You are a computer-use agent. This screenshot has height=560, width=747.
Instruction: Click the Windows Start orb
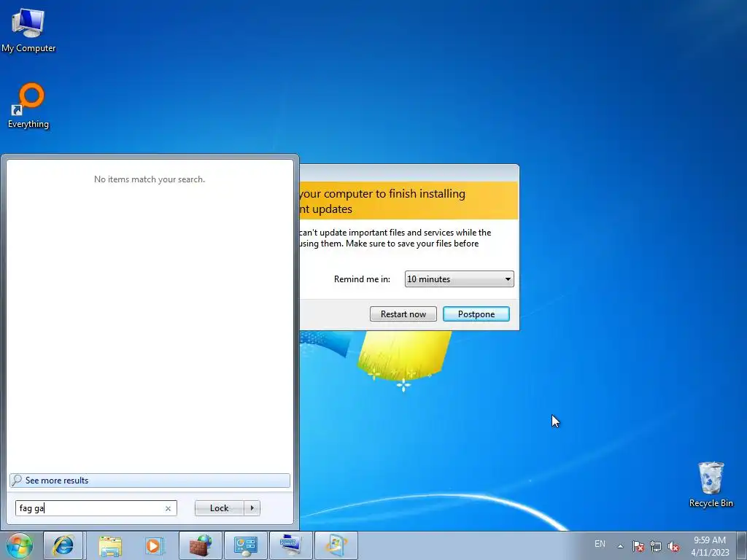pos(20,545)
